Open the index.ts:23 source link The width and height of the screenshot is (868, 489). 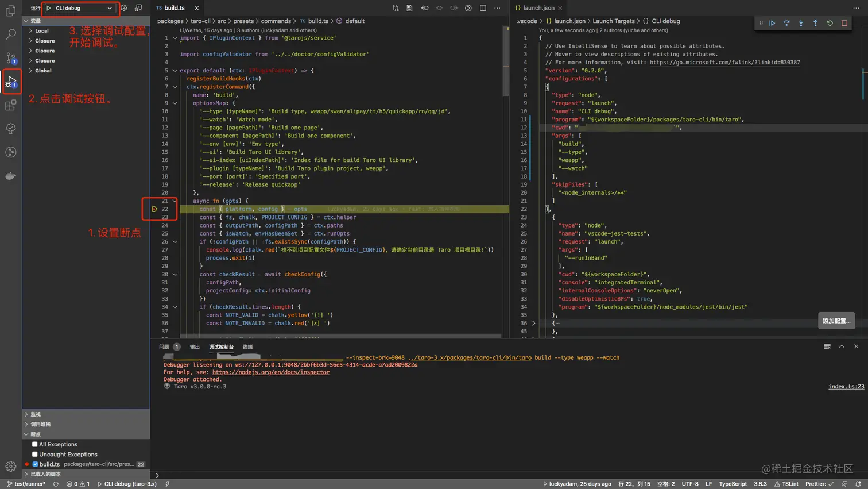(846, 386)
